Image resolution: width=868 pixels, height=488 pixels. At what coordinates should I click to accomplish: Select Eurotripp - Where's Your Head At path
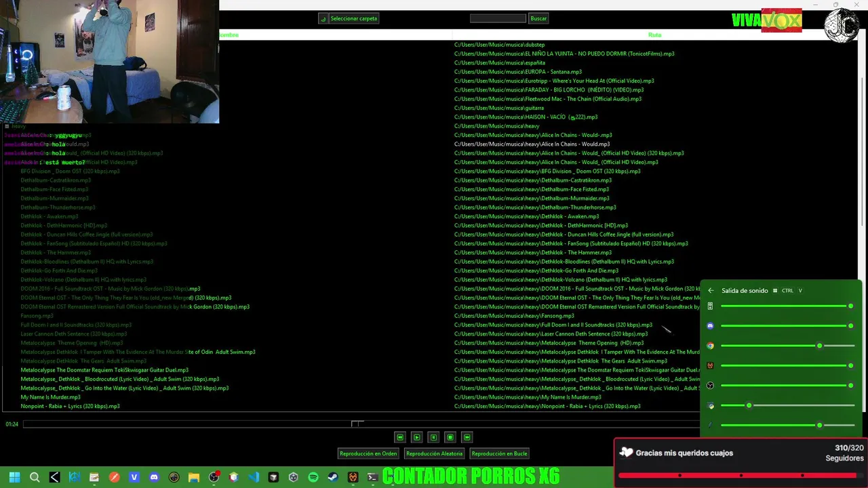(x=554, y=81)
